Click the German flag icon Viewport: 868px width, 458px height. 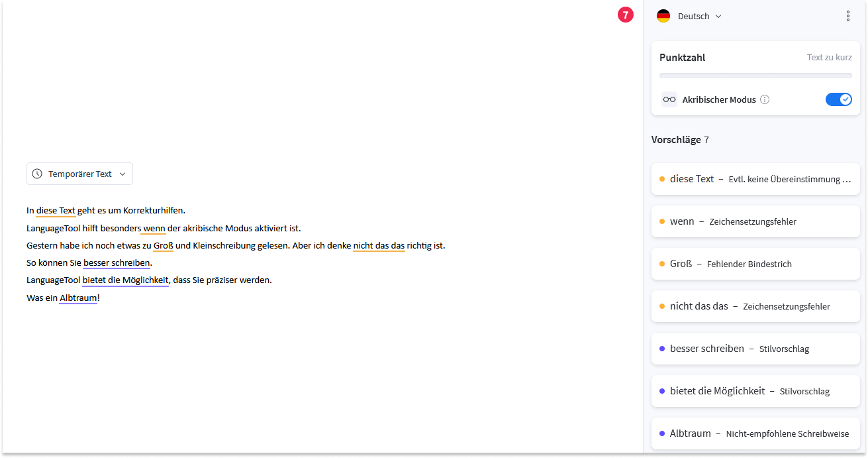(663, 16)
